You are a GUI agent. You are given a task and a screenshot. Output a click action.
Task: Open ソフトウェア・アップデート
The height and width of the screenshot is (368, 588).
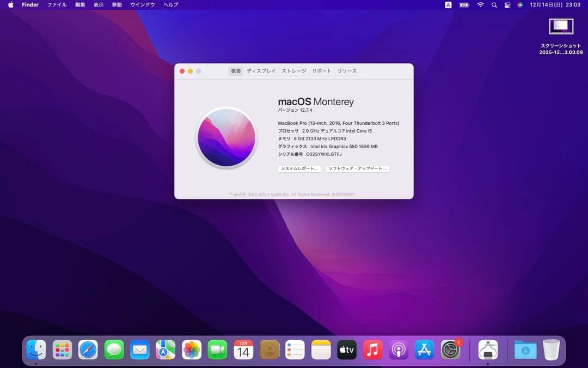(357, 168)
